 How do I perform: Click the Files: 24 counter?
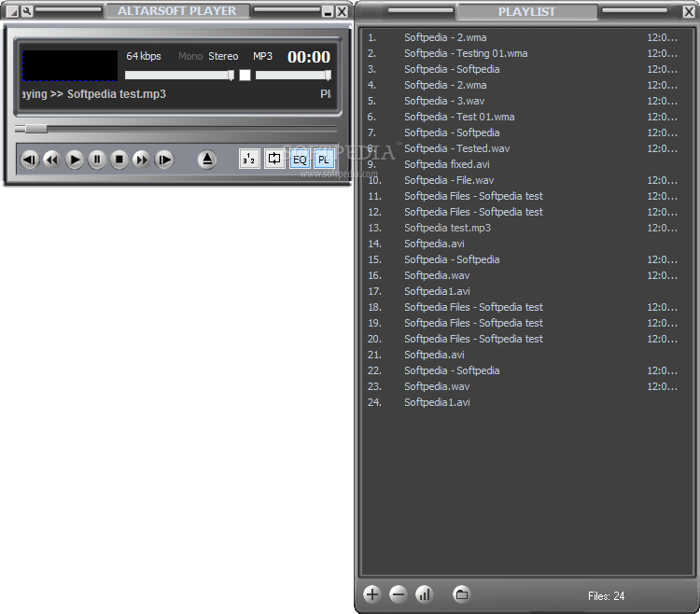pyautogui.click(x=606, y=595)
